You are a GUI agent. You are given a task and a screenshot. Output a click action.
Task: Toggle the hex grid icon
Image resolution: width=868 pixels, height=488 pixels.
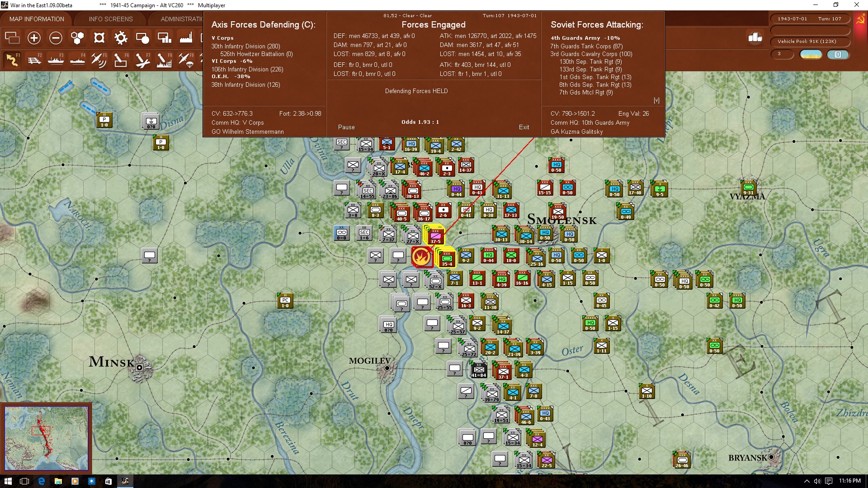point(77,38)
